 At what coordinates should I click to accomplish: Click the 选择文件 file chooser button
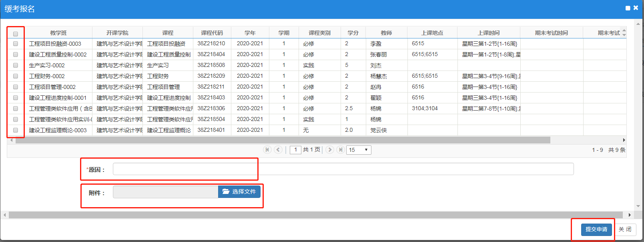point(239,192)
